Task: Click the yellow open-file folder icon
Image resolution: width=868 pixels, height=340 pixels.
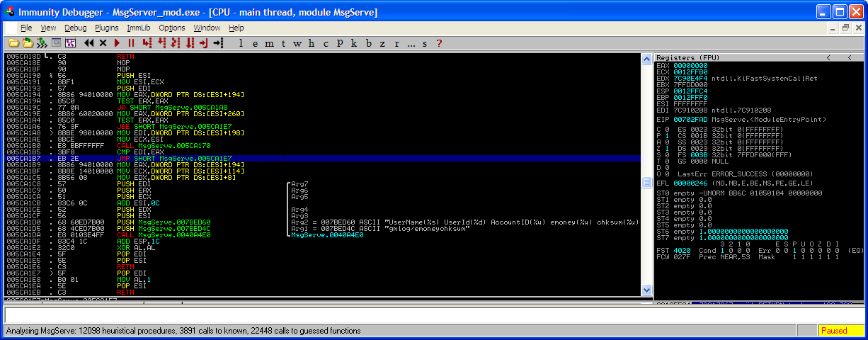Action: click(x=13, y=43)
